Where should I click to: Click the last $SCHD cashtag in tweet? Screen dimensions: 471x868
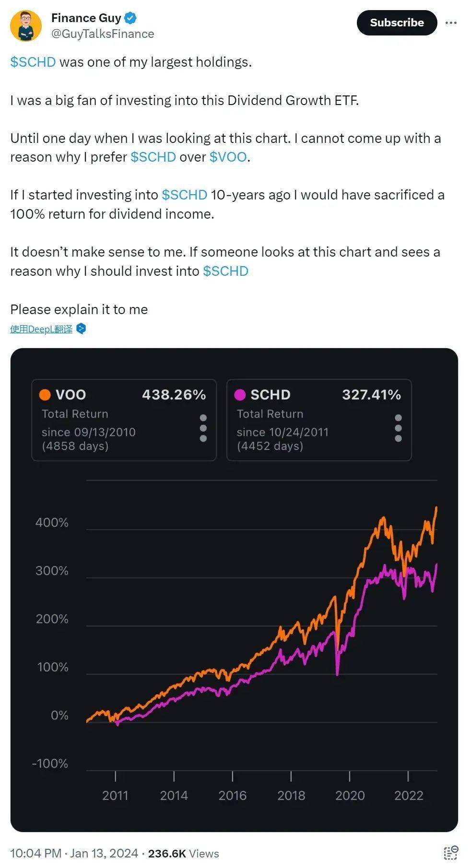(225, 271)
